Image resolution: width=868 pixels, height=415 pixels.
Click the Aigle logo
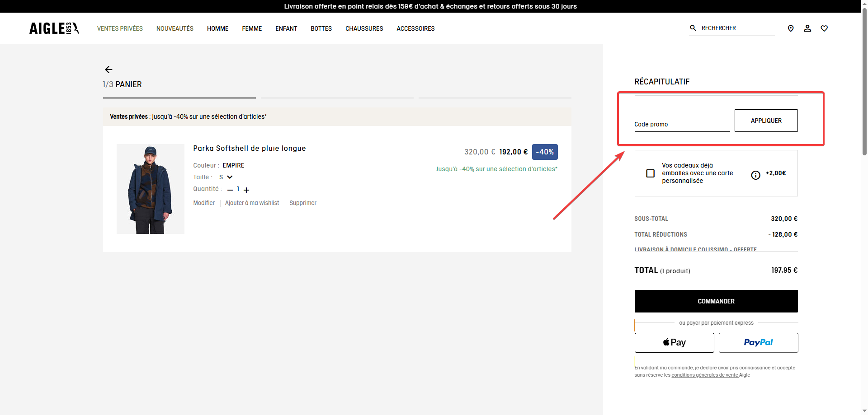pos(54,28)
